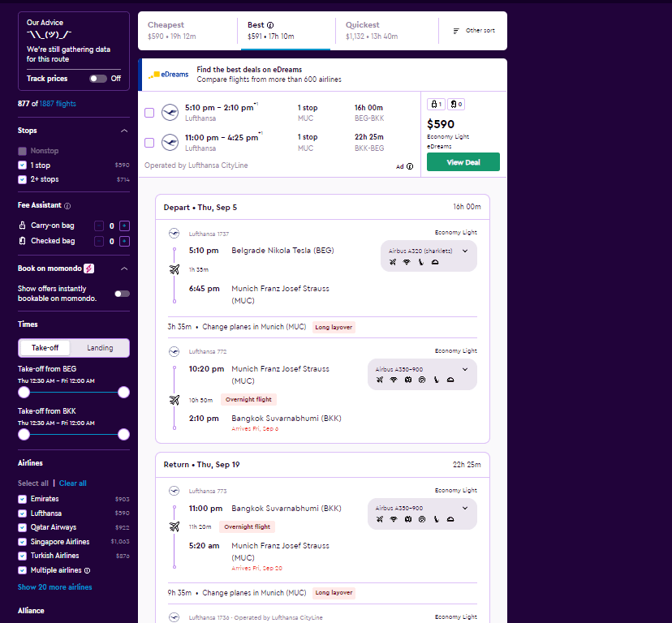
Task: Click Wi-Fi icon for Lufthansa 773 amenities
Action: click(x=394, y=519)
